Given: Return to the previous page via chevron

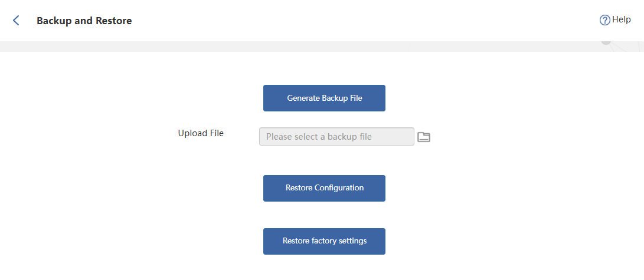Looking at the screenshot, I should click(16, 21).
